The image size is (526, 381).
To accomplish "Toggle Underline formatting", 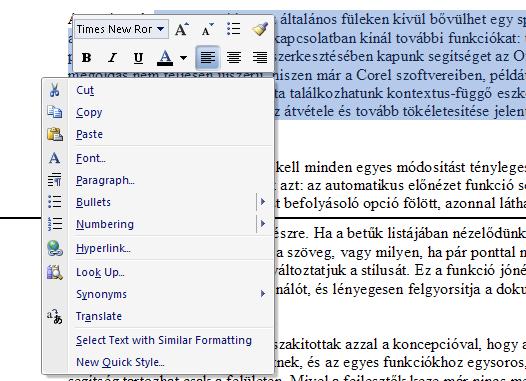I will click(x=138, y=57).
